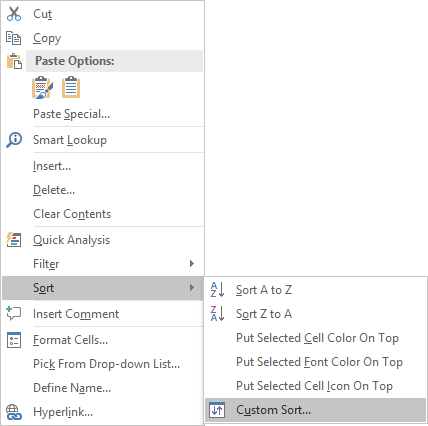Click the Format Cells dialog icon
Viewport: 428px width, 426px height.
coord(14,340)
